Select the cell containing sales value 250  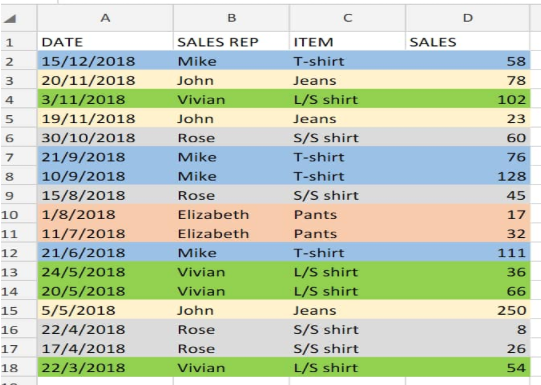(468, 310)
